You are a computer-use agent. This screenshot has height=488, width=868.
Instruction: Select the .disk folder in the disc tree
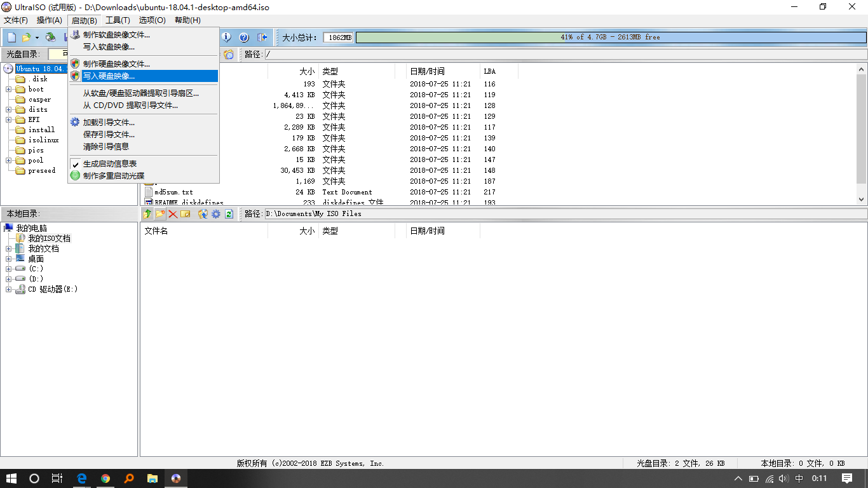37,79
